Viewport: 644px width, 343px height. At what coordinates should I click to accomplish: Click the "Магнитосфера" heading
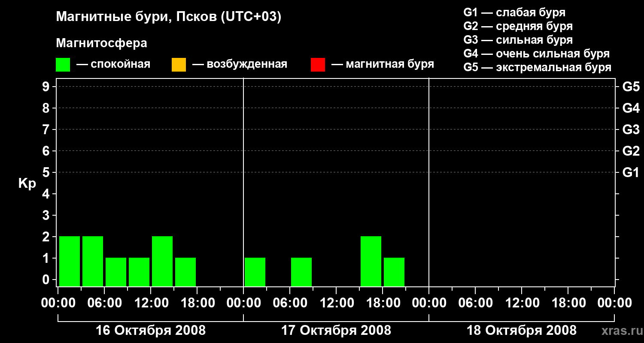point(101,43)
